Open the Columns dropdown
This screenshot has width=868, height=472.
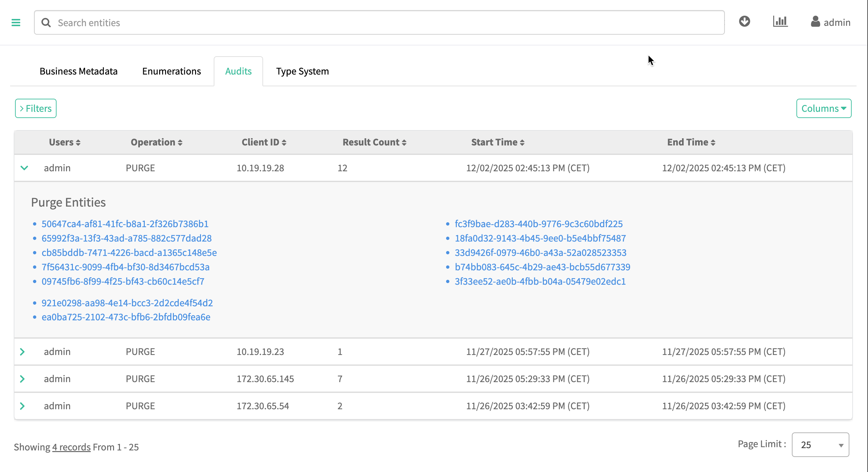pyautogui.click(x=824, y=109)
